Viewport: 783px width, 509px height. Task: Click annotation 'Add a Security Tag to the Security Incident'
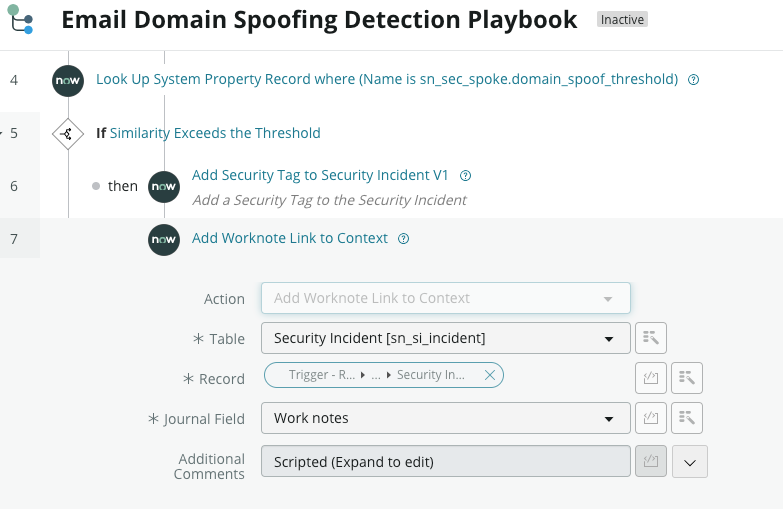point(329,200)
